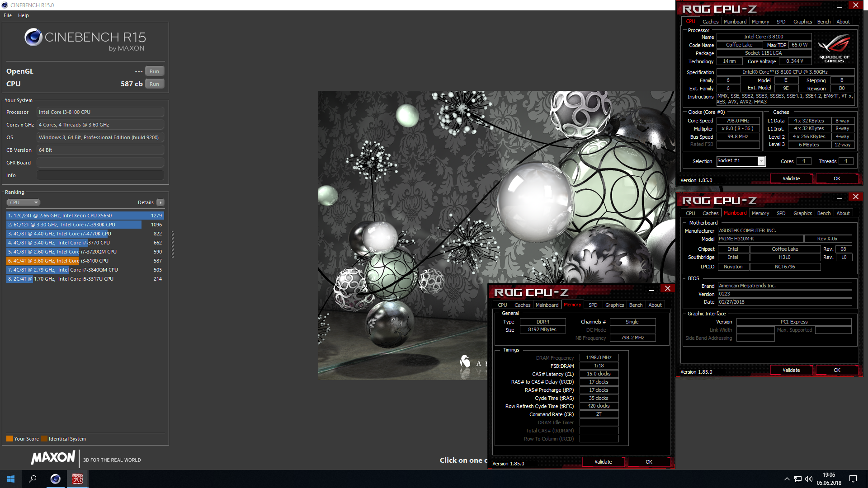The image size is (868, 488).
Task: Close the top CPU-Z window
Action: [856, 5]
